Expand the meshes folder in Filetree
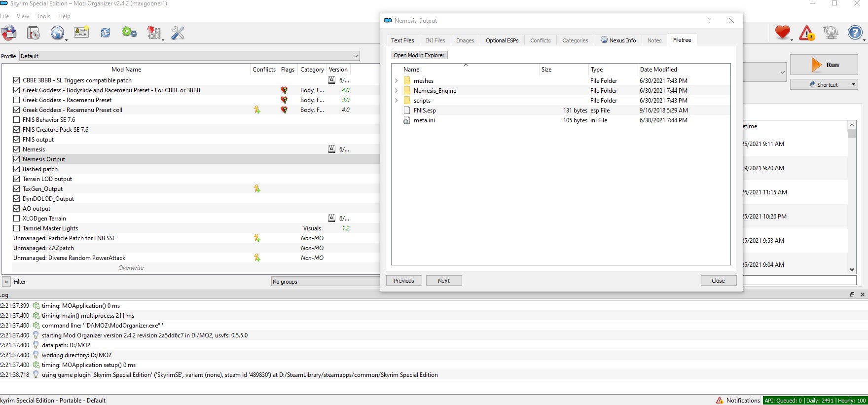Viewport: 868px width, 405px height. coord(397,81)
